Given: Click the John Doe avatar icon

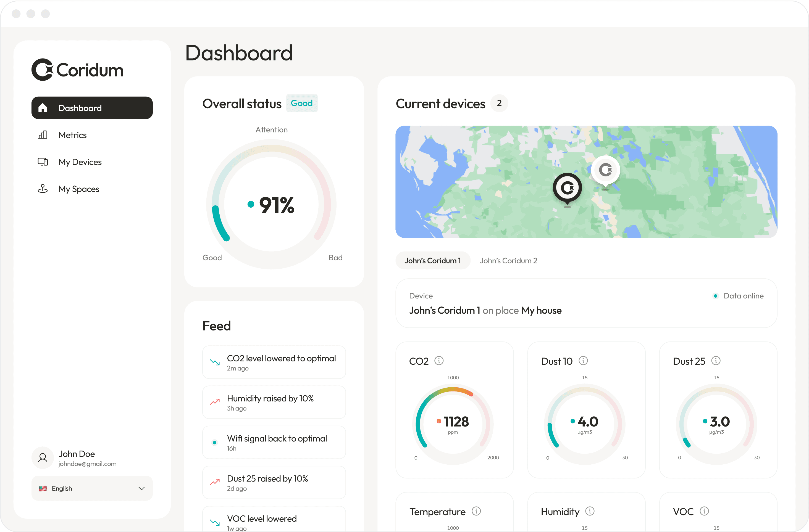Looking at the screenshot, I should [43, 458].
